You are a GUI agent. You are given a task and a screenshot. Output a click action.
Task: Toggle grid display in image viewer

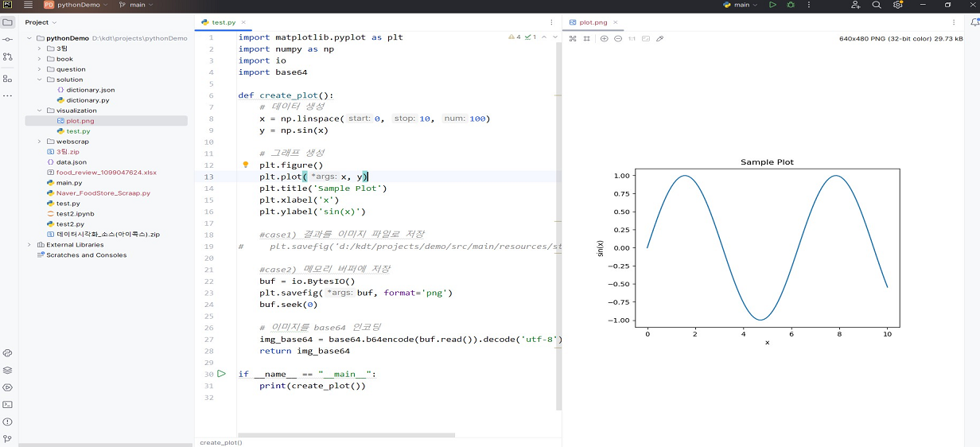(586, 38)
